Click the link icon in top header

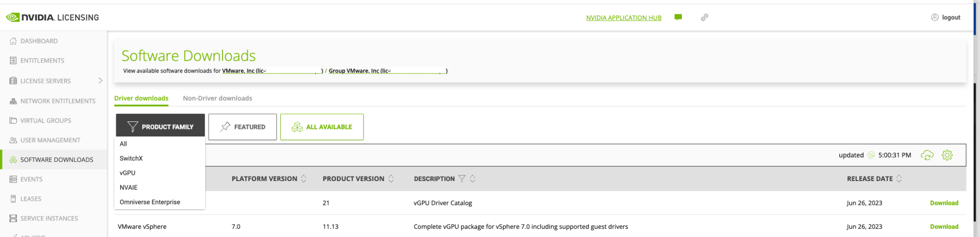pos(704,17)
